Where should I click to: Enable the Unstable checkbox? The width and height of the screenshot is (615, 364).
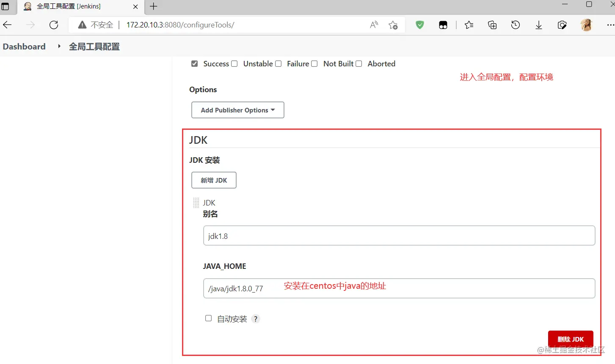pos(234,64)
